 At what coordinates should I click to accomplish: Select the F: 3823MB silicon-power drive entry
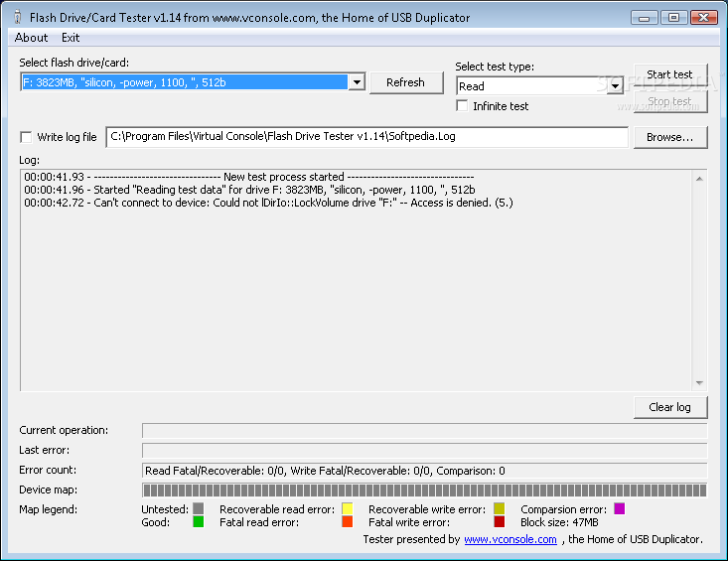click(x=185, y=82)
